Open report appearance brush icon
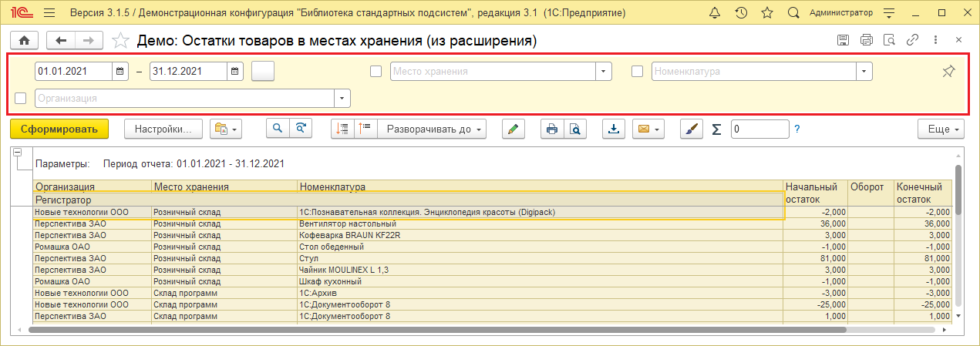Screen dimensions: 980x346 click(692, 129)
